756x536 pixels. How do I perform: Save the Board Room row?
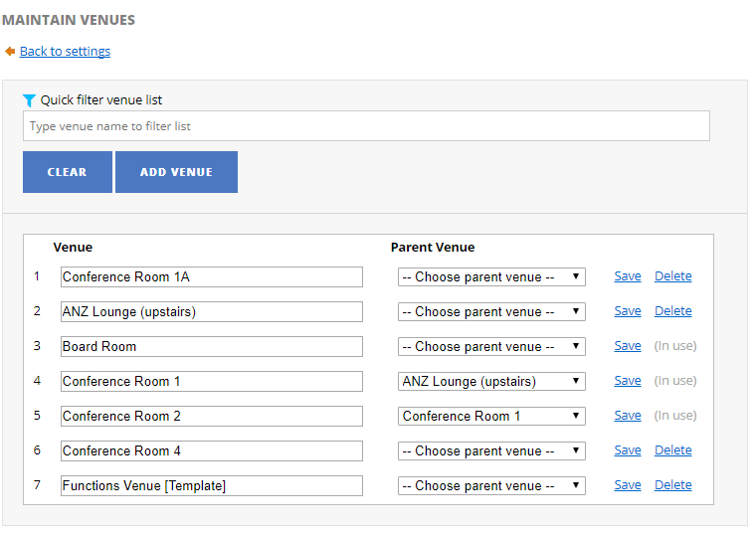point(627,346)
